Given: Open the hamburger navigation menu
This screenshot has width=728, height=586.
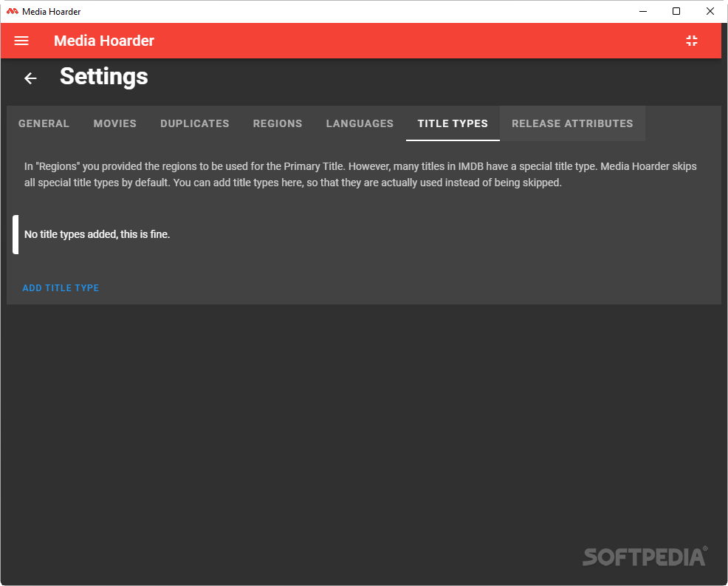Looking at the screenshot, I should 21,41.
